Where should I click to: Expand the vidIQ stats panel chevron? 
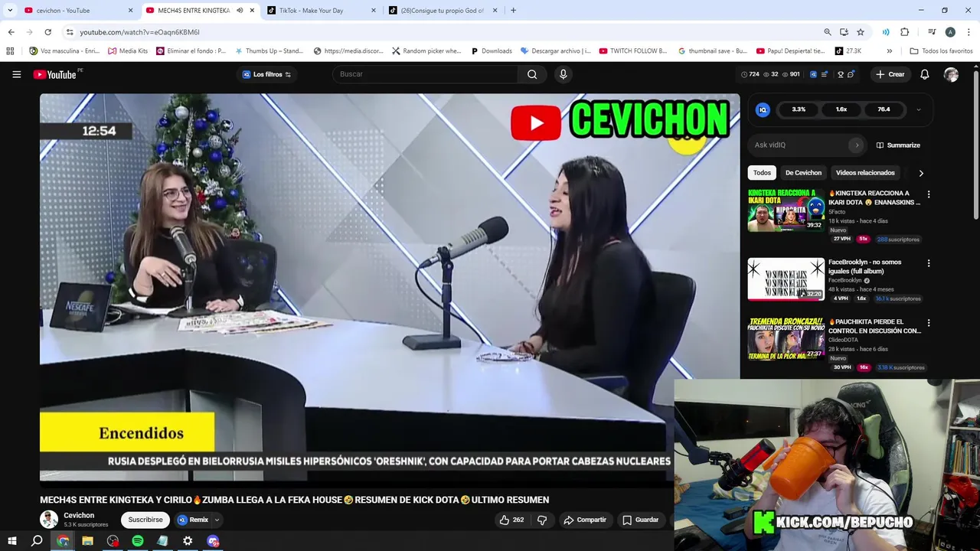pyautogui.click(x=919, y=109)
